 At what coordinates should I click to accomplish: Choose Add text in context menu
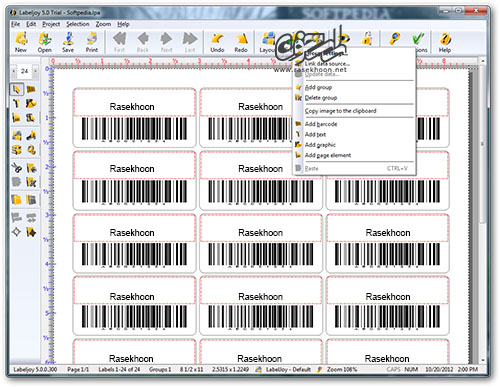point(354,134)
